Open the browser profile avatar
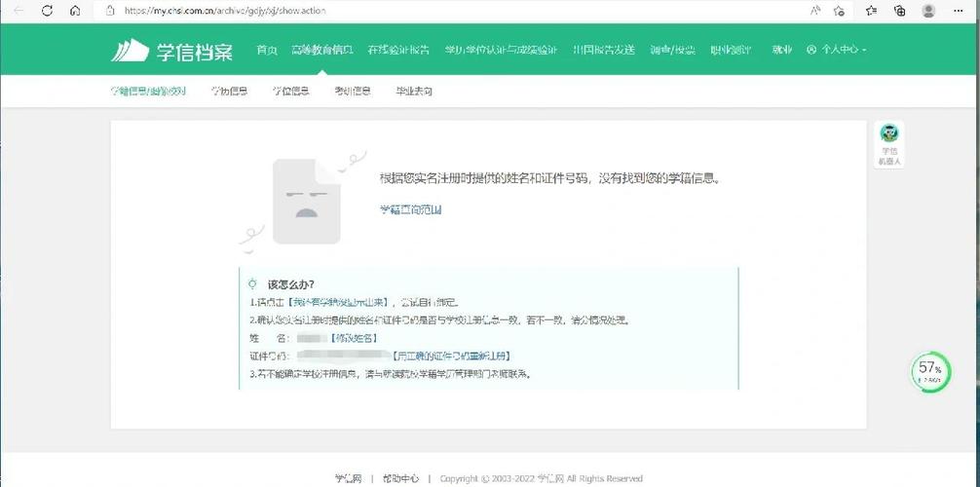The height and width of the screenshot is (487, 980). coord(928,11)
